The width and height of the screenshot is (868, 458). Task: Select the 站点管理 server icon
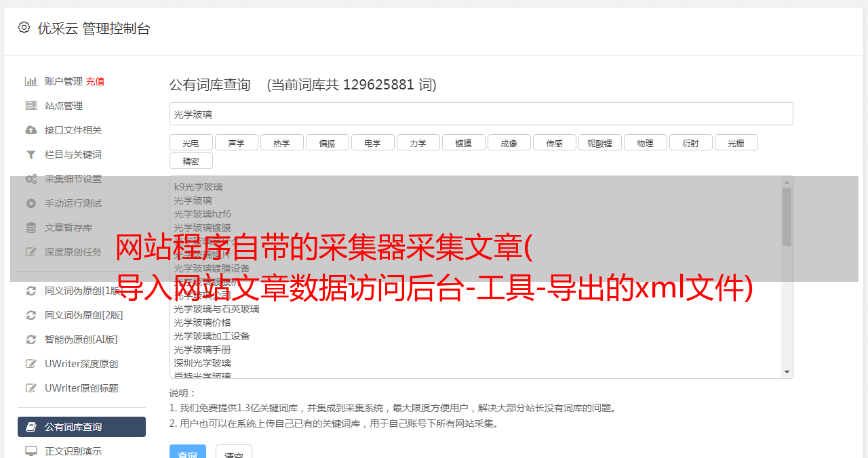pos(31,106)
